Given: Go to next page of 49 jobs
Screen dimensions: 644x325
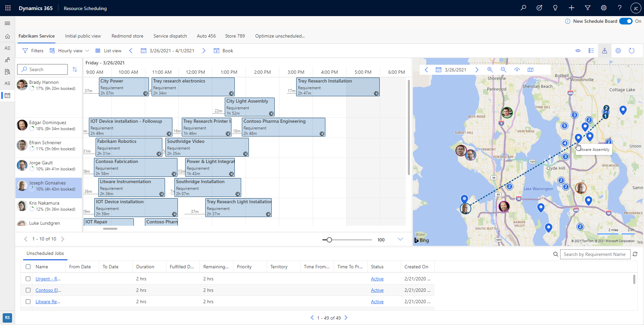Looking at the screenshot, I should [346, 318].
